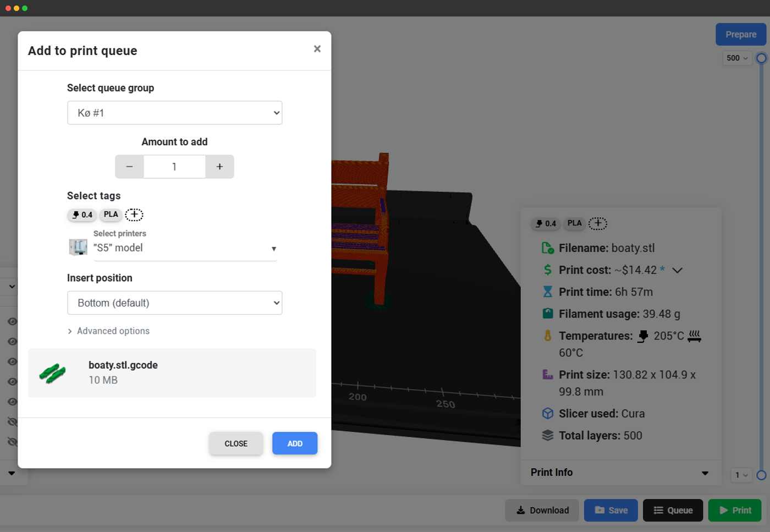770x532 pixels.
Task: Open the 500 top layer dropdown
Action: click(x=737, y=58)
